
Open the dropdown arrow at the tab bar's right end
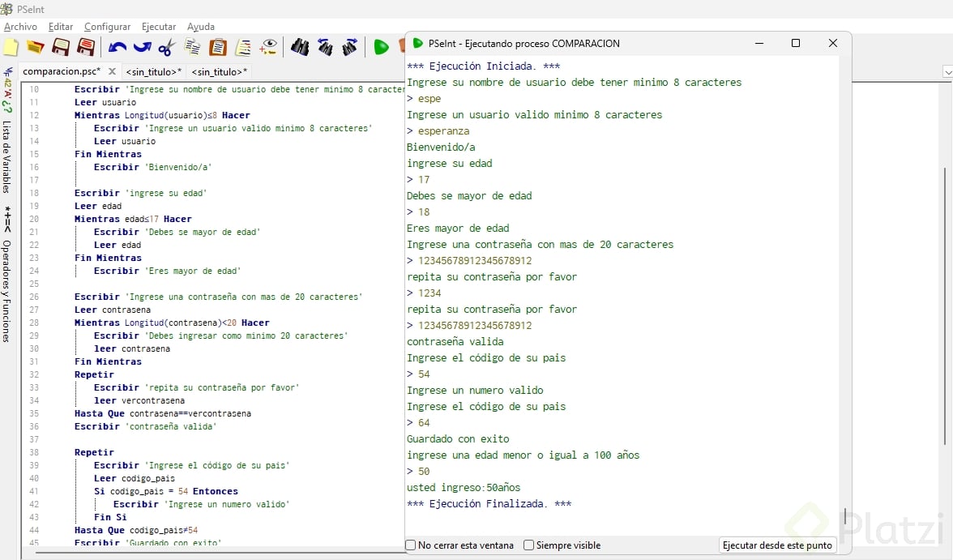coord(947,72)
